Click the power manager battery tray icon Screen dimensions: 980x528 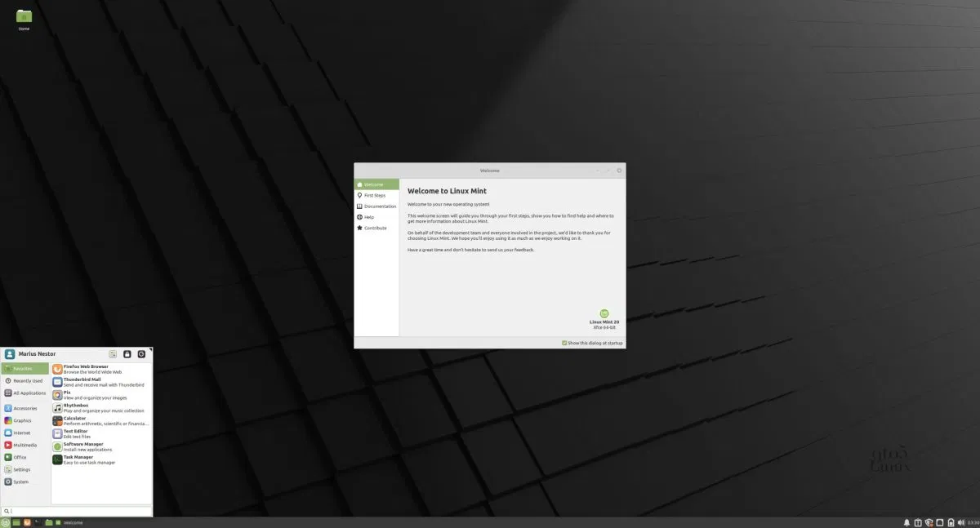(x=951, y=522)
